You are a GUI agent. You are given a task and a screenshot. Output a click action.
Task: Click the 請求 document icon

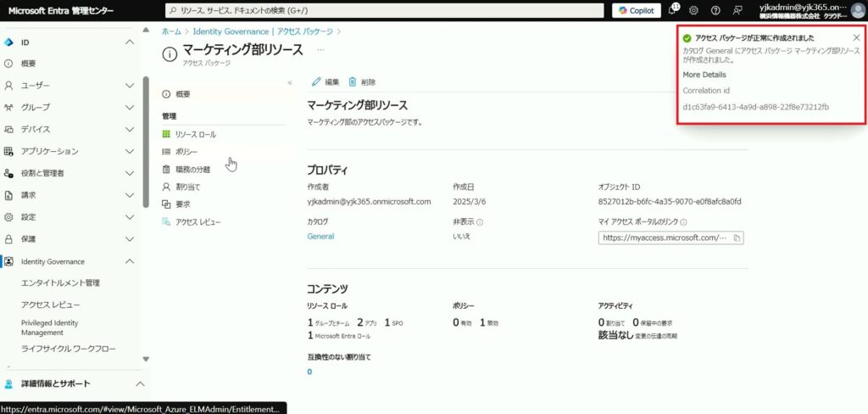click(8, 196)
